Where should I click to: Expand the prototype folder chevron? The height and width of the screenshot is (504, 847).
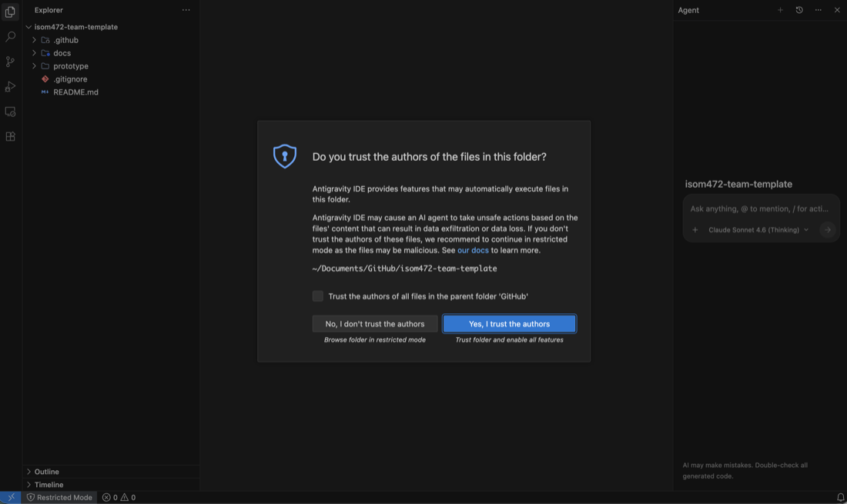[34, 66]
